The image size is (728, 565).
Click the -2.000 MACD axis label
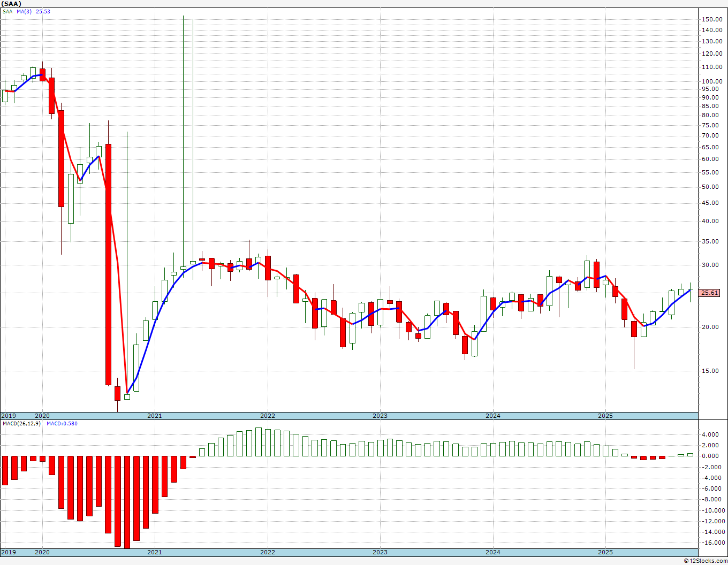[x=711, y=468]
